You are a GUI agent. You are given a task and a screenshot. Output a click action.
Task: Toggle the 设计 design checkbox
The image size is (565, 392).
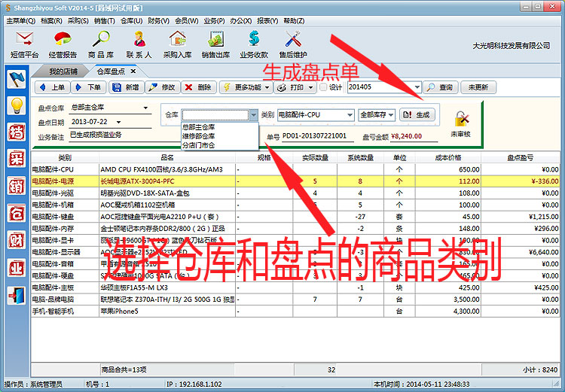[323, 87]
